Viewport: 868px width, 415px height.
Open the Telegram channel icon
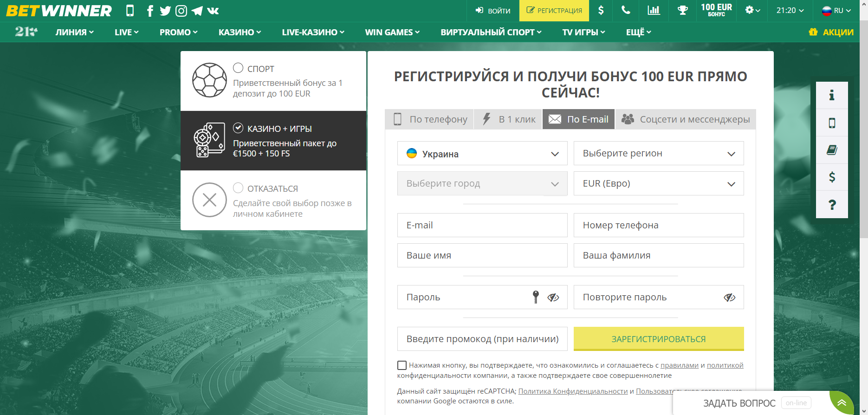click(197, 11)
